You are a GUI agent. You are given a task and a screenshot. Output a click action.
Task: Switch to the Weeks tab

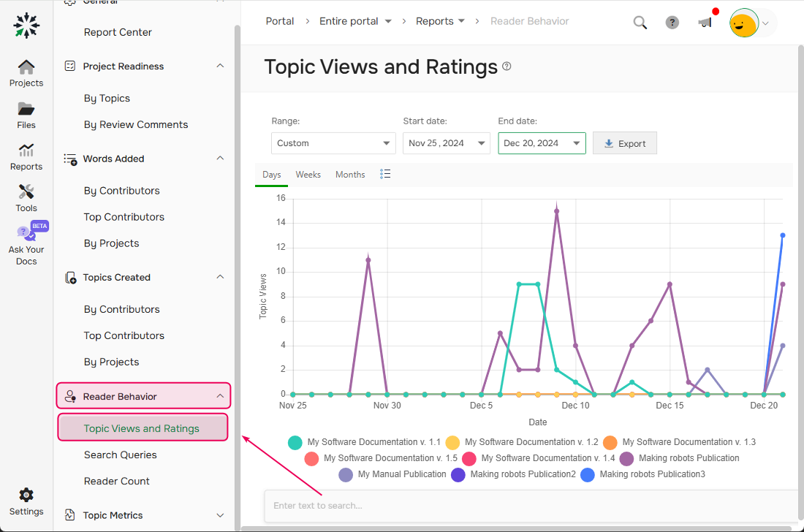point(308,175)
